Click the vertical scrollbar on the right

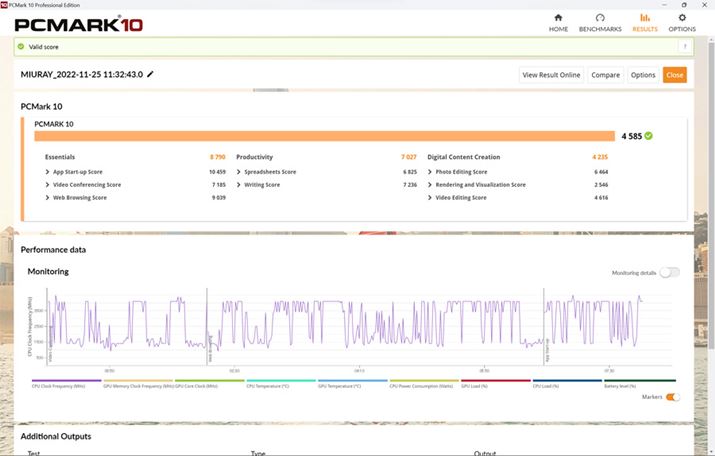710,250
